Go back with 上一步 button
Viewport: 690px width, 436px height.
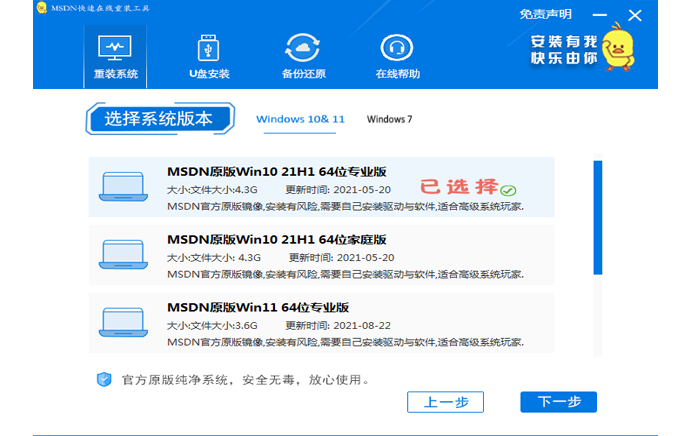click(445, 402)
